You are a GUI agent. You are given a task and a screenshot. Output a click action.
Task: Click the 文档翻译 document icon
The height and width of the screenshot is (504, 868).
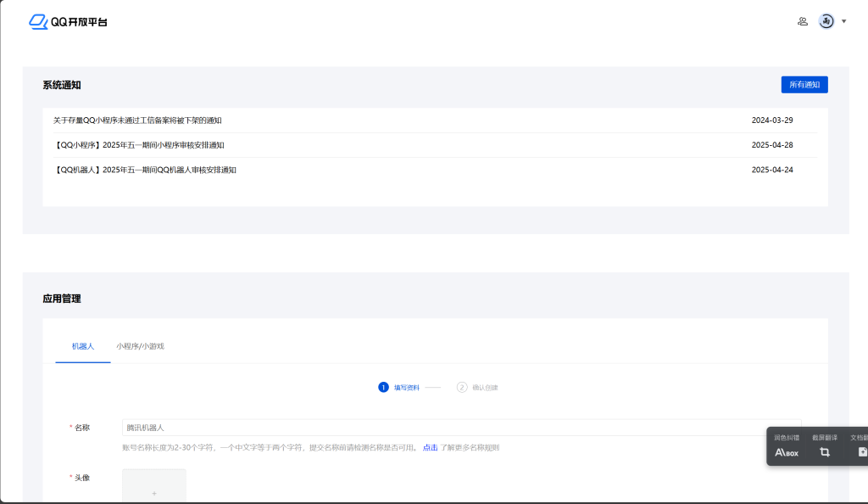pos(861,452)
